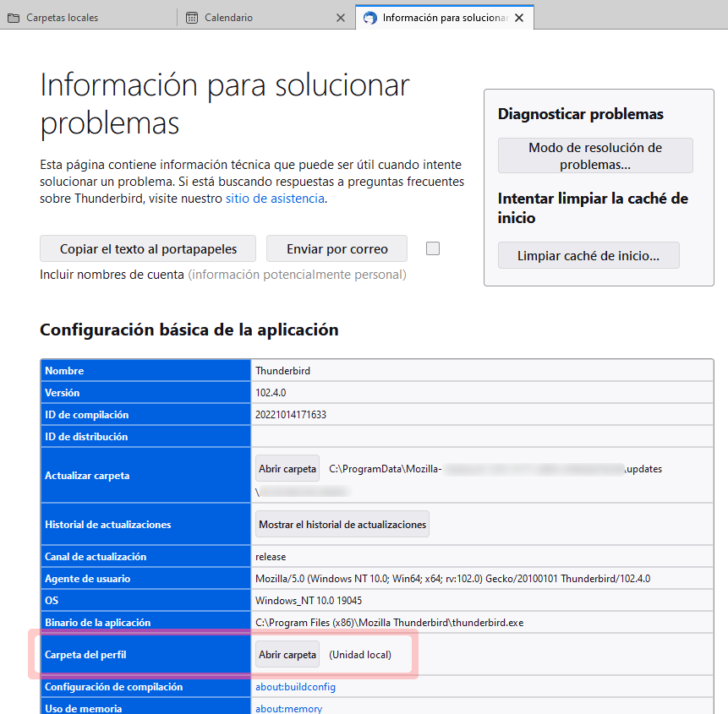This screenshot has height=714, width=728.
Task: Click the Configuración de compilación header
Action: (x=145, y=687)
